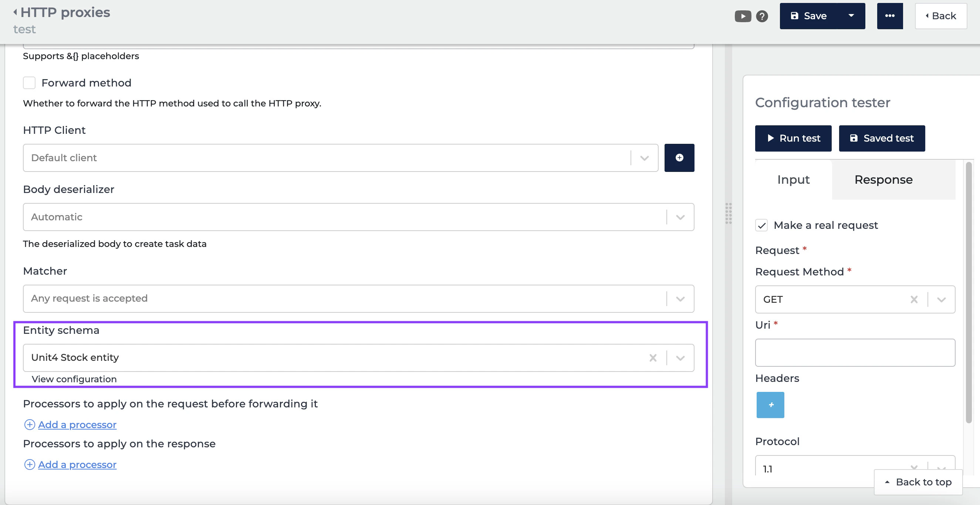Click the Saved test button

point(882,138)
